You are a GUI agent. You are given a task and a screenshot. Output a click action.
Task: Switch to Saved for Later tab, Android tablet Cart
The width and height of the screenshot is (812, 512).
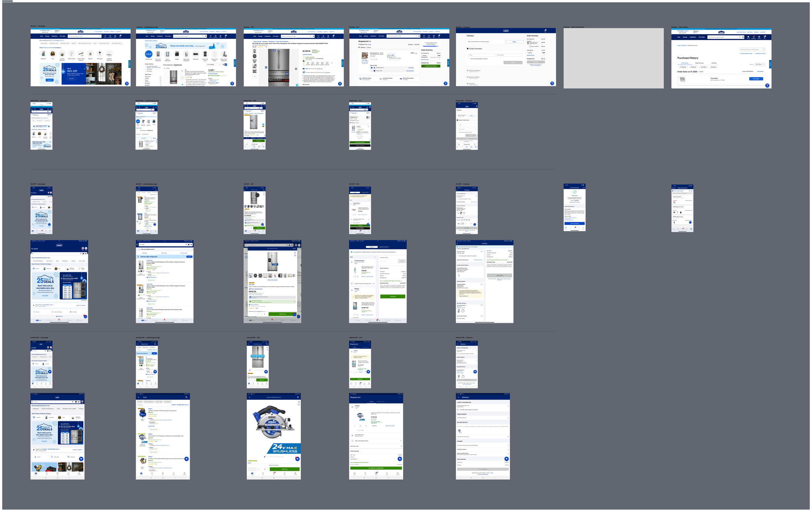click(x=381, y=401)
